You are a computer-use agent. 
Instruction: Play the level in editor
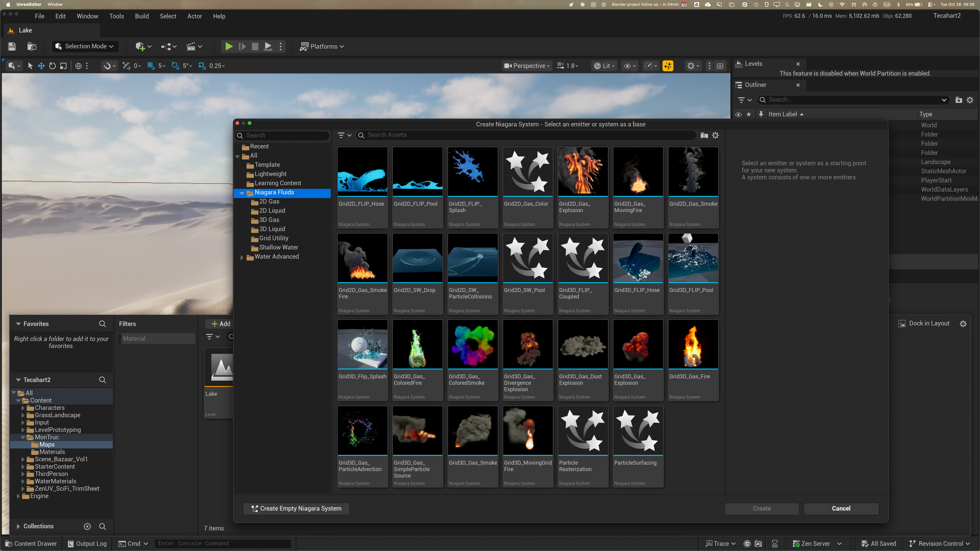tap(229, 46)
